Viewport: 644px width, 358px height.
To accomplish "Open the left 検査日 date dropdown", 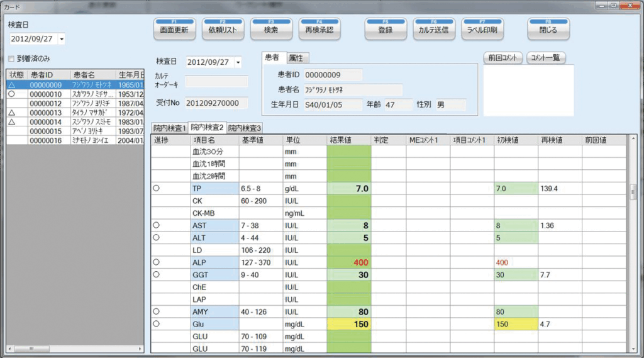I will (x=61, y=40).
